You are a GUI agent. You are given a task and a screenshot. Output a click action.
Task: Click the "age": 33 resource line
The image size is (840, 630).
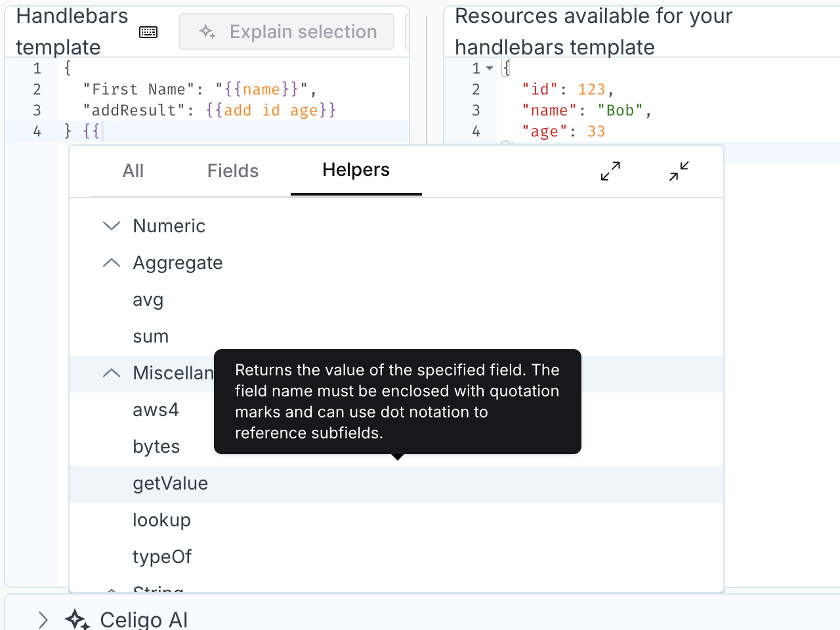pyautogui.click(x=563, y=131)
